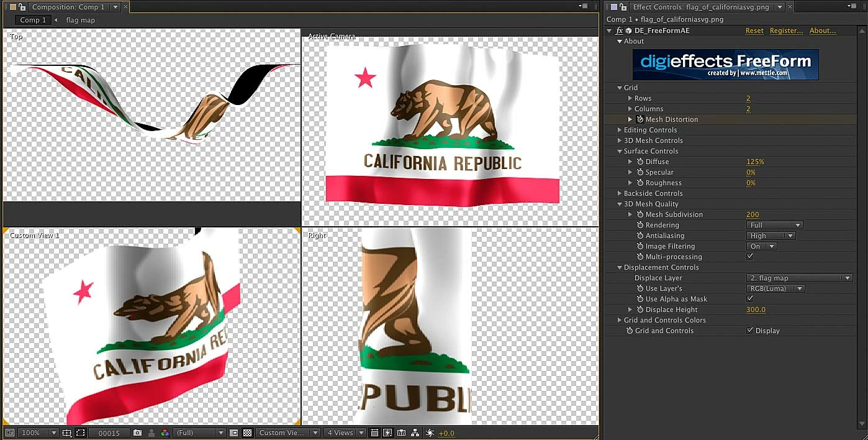Viewport: 868px width, 440px height.
Task: Click stopwatch icon for Mesh Distortion
Action: (x=640, y=119)
